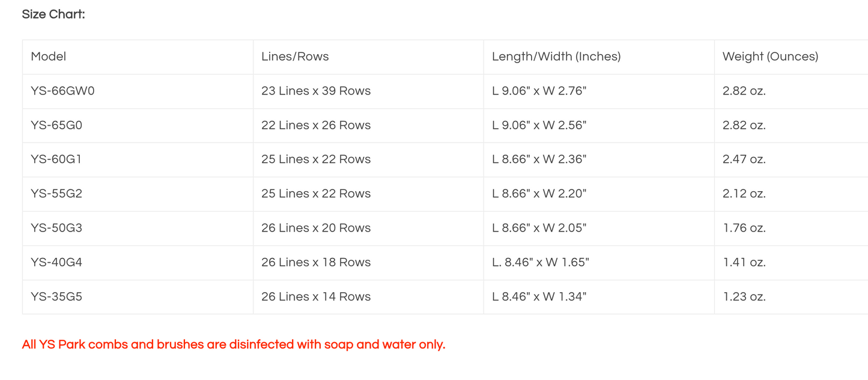Select the YS-40G4 model cell

(x=56, y=262)
